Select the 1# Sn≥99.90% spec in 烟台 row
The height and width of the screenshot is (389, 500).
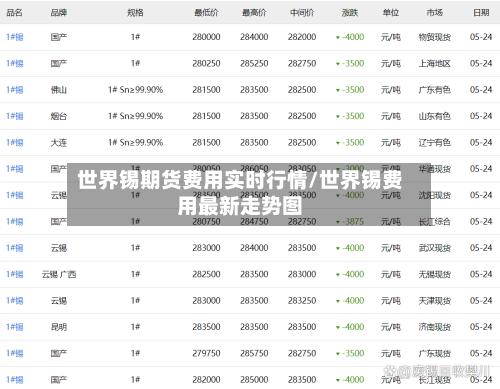135,116
